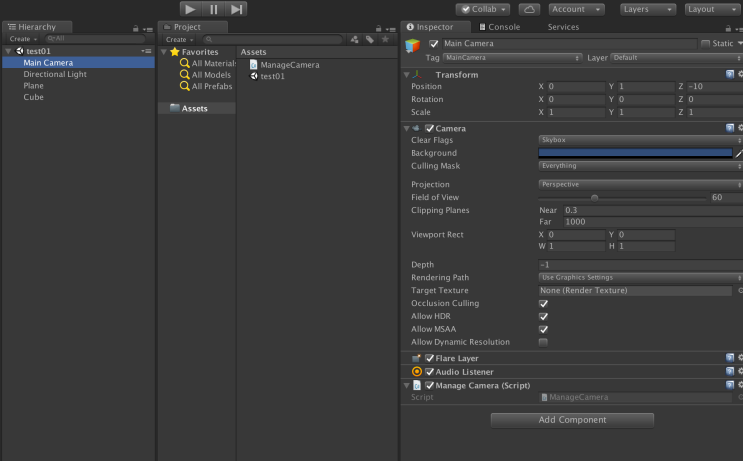The width and height of the screenshot is (743, 461).
Task: Toggle the Allow MSAA checkbox
Action: coord(543,329)
